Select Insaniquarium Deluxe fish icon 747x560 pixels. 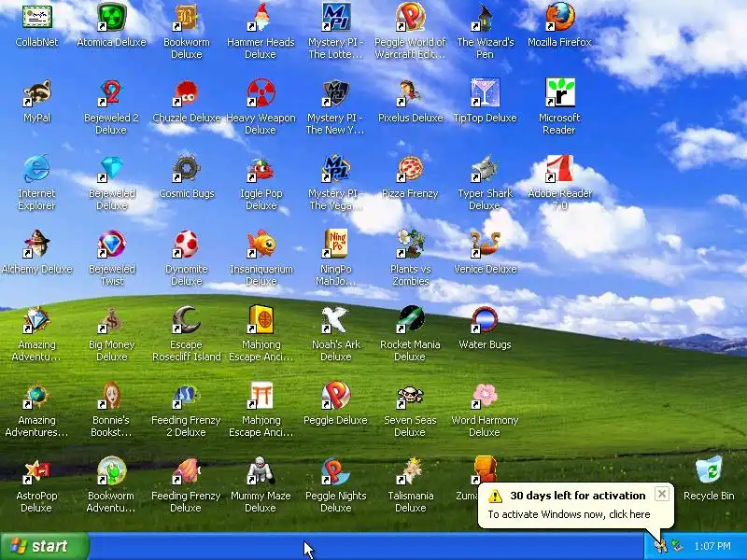261,244
